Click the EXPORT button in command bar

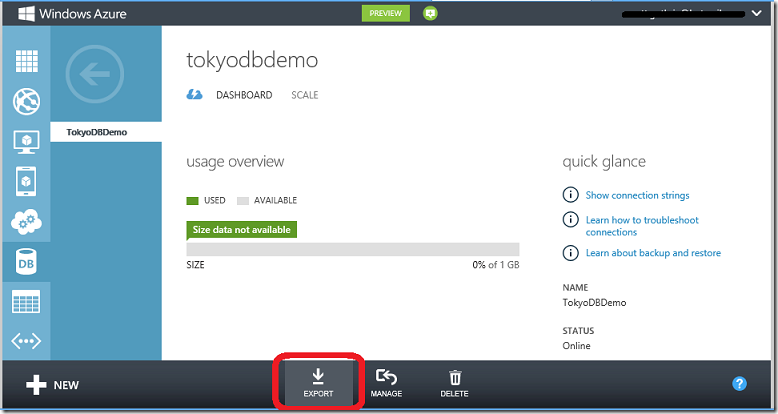tap(318, 383)
